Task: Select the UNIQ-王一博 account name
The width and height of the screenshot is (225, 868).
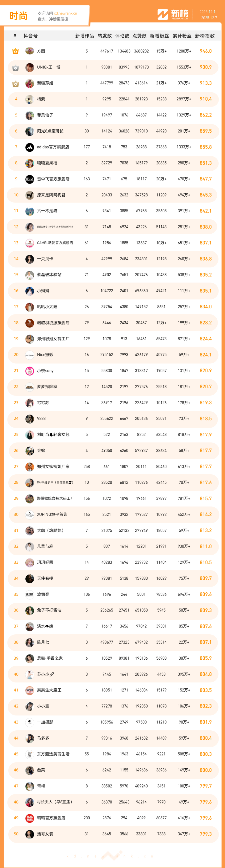Action: [49, 67]
